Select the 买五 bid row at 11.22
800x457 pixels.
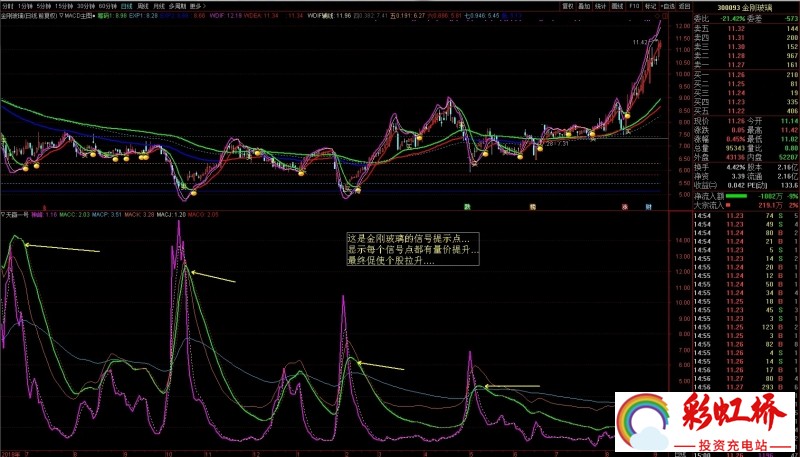pos(746,111)
